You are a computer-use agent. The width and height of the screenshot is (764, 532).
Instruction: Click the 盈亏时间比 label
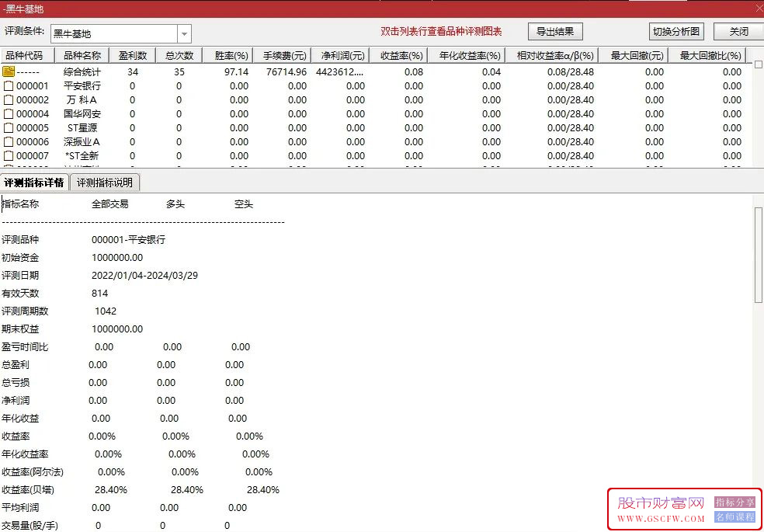(25, 347)
